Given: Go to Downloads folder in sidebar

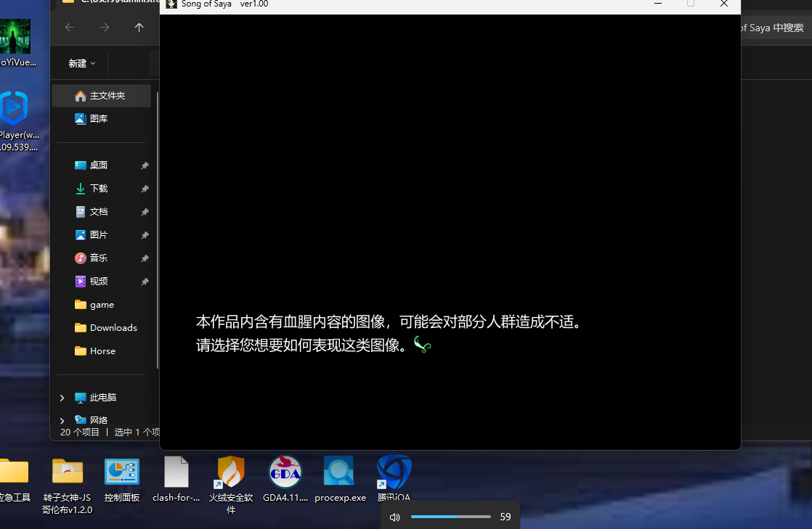Looking at the screenshot, I should click(x=113, y=328).
